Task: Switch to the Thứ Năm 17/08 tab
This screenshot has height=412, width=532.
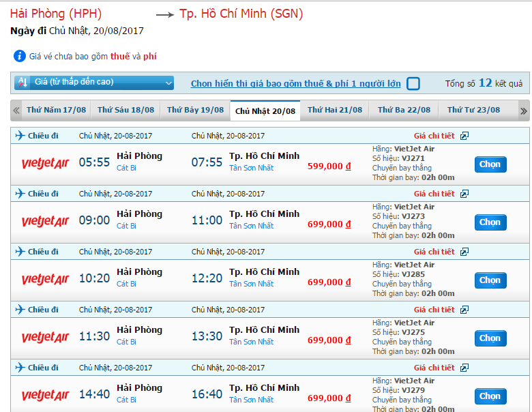Action: coord(56,110)
